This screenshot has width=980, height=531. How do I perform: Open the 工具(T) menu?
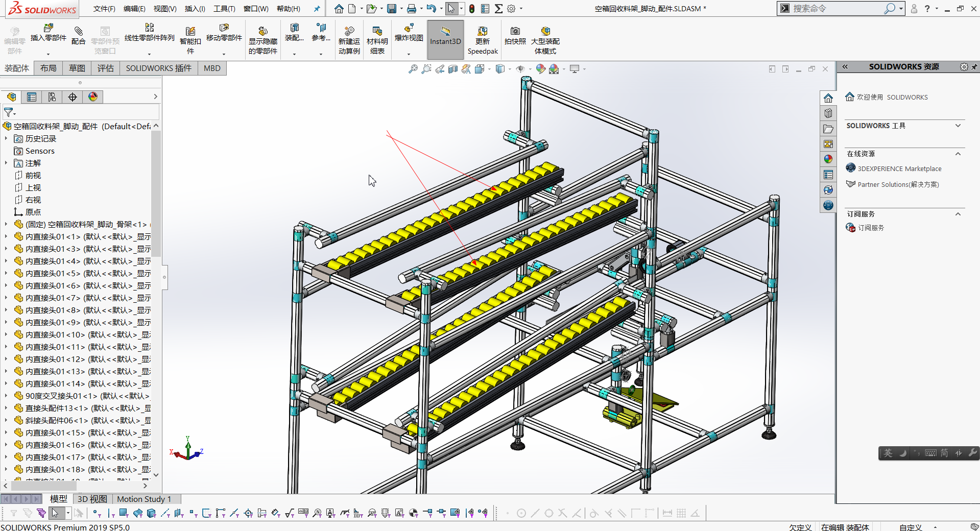(224, 9)
